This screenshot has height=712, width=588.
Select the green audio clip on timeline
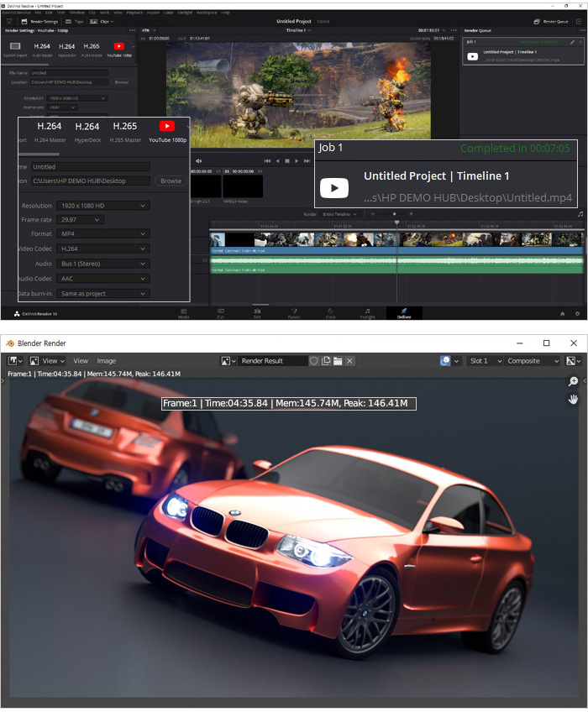click(x=396, y=264)
